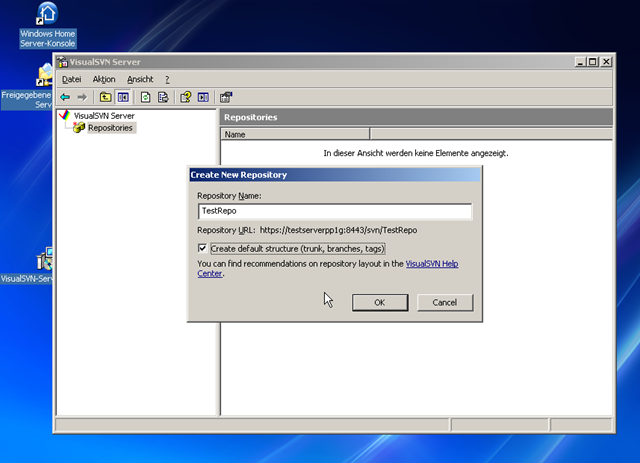This screenshot has width=640, height=463.
Task: Click the Help toolbar icon with question mark
Action: (x=185, y=97)
